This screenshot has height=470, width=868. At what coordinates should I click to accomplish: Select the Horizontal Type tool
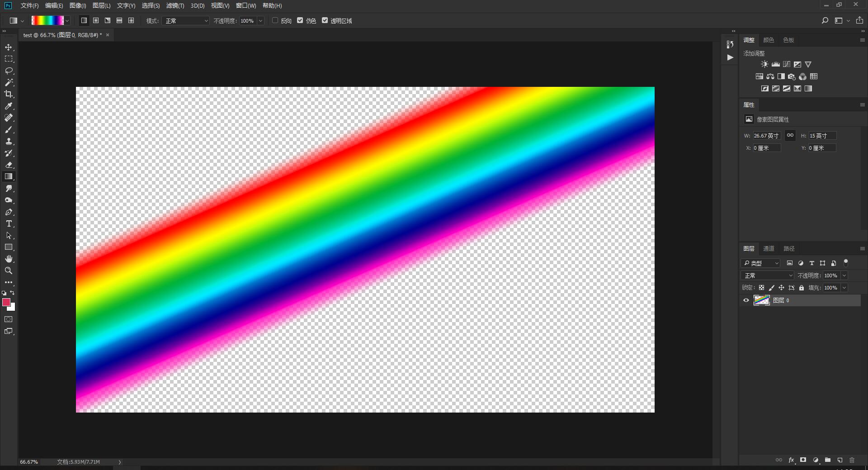[9, 223]
